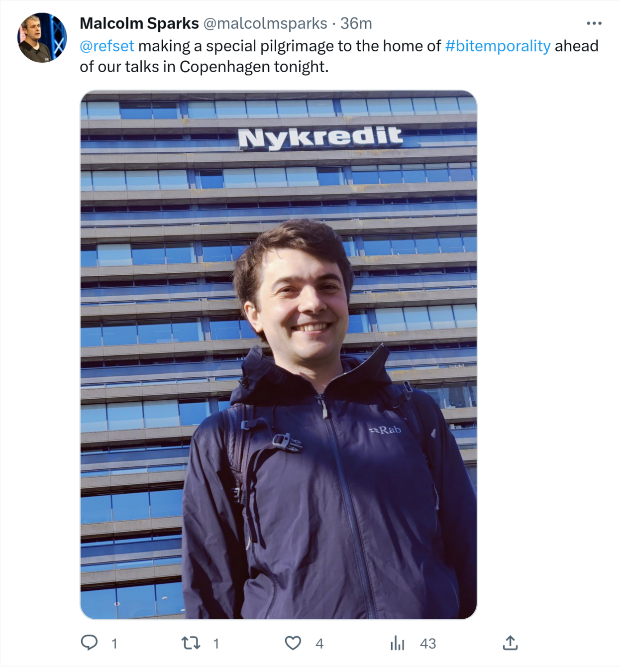
Task: Click the view count number 43
Action: pyautogui.click(x=428, y=644)
